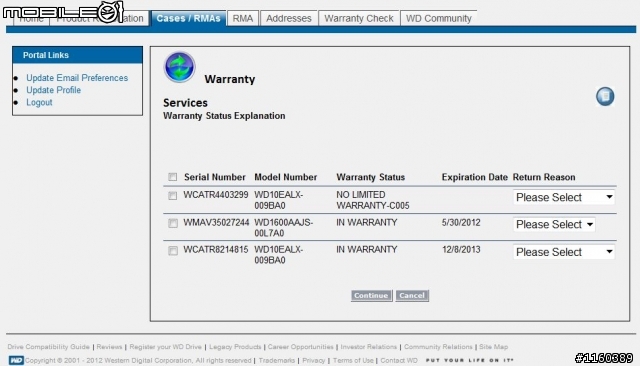Open Investor Relations footer link
Screen dimensions: 640x366
(x=369, y=347)
